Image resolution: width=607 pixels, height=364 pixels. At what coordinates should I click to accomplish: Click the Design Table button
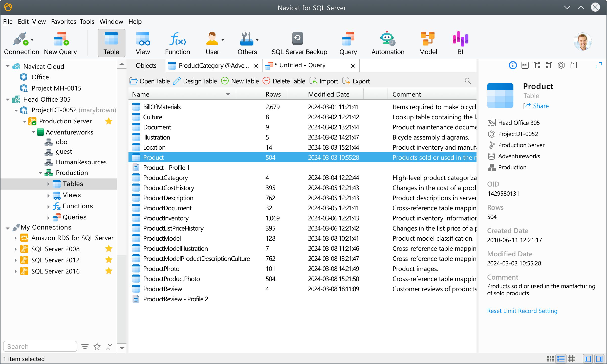pos(195,81)
